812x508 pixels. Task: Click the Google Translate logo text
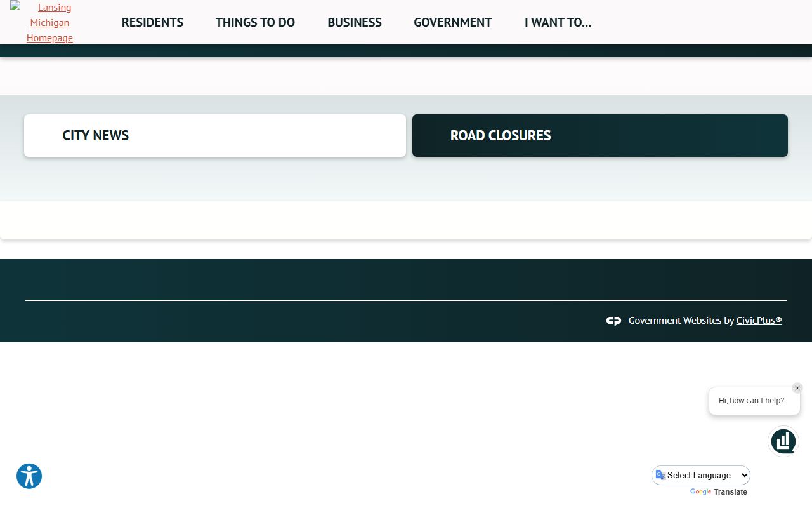point(719,492)
